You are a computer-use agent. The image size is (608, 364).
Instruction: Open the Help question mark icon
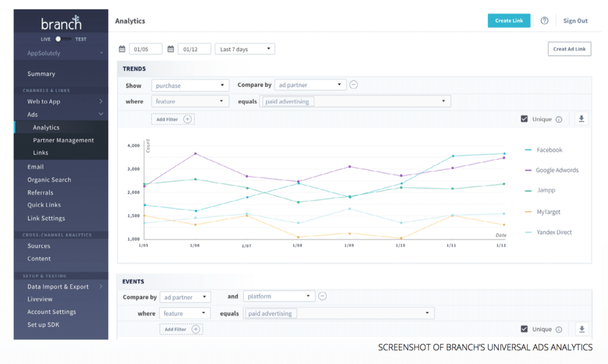(544, 20)
